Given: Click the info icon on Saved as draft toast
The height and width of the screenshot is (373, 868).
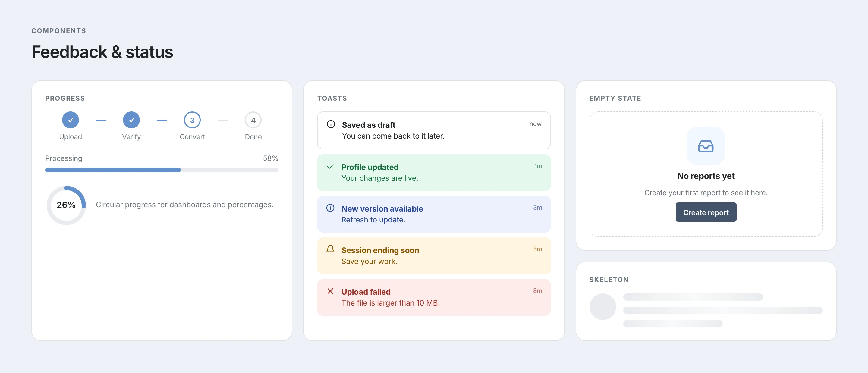Looking at the screenshot, I should point(331,124).
